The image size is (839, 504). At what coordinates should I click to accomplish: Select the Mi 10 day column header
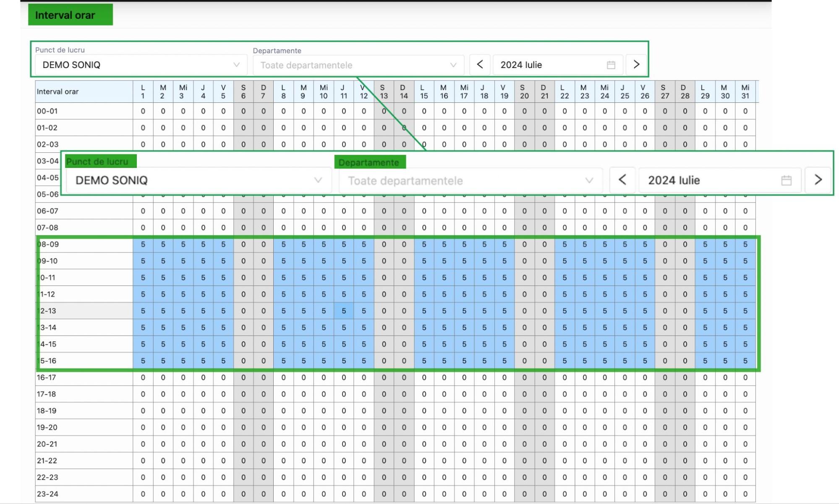[324, 91]
